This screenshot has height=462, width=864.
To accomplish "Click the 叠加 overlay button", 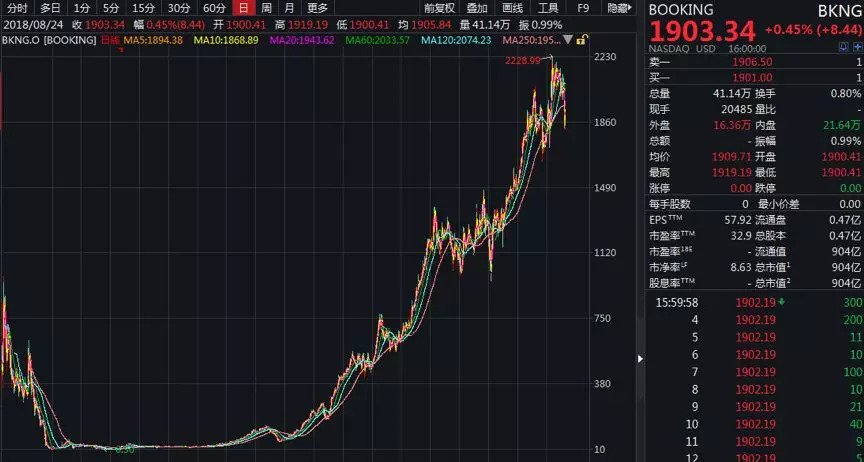I will click(x=477, y=8).
